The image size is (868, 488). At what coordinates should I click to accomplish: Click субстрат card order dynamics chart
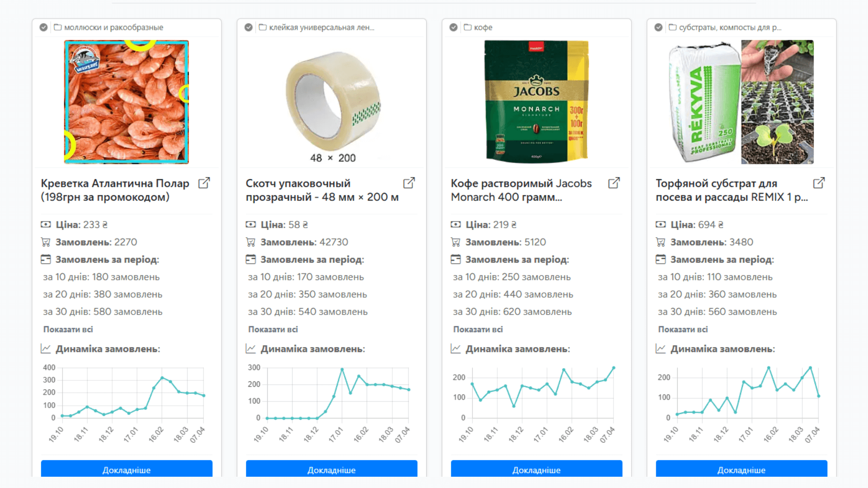pyautogui.click(x=741, y=404)
